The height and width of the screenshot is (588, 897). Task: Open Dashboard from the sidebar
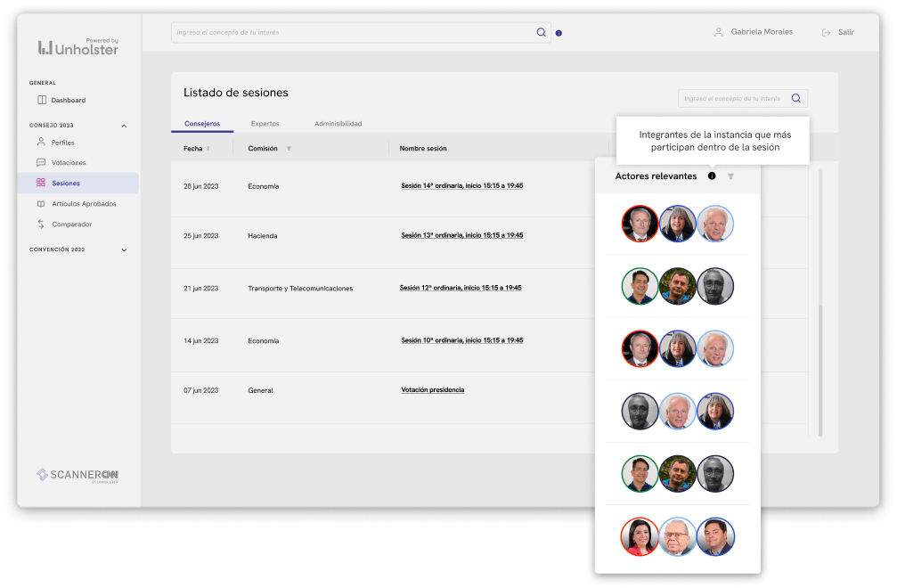(68, 101)
